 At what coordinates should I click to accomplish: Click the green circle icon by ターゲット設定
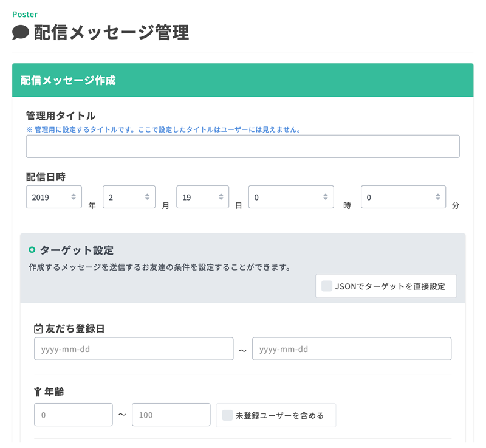click(32, 250)
